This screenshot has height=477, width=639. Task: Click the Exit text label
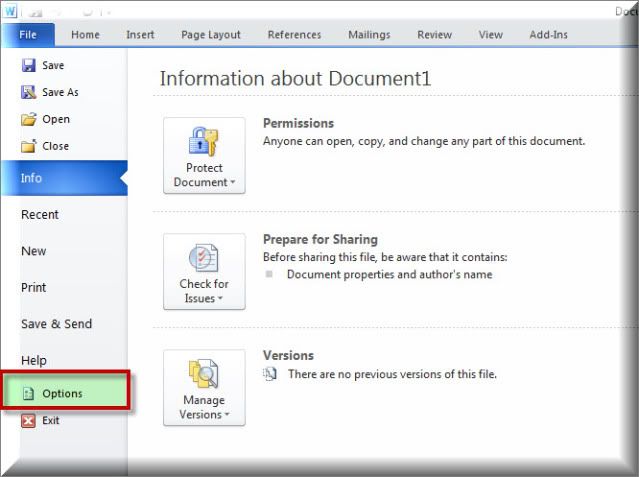(x=51, y=420)
